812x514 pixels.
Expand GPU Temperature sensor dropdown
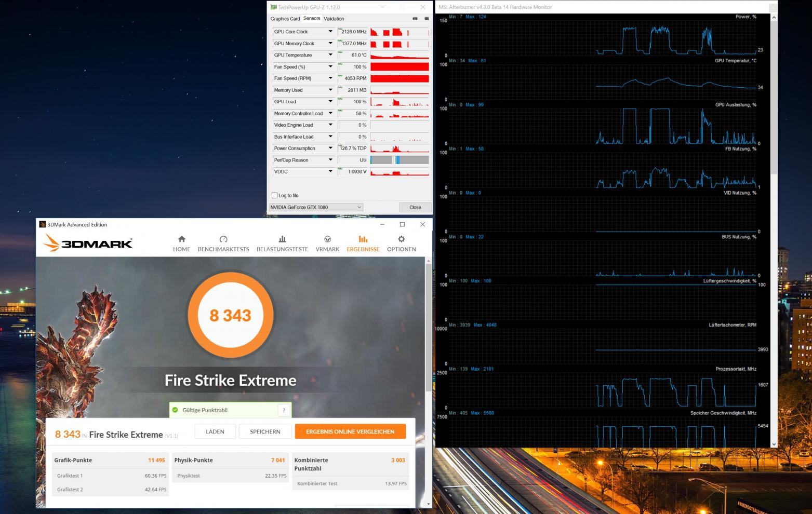(330, 55)
